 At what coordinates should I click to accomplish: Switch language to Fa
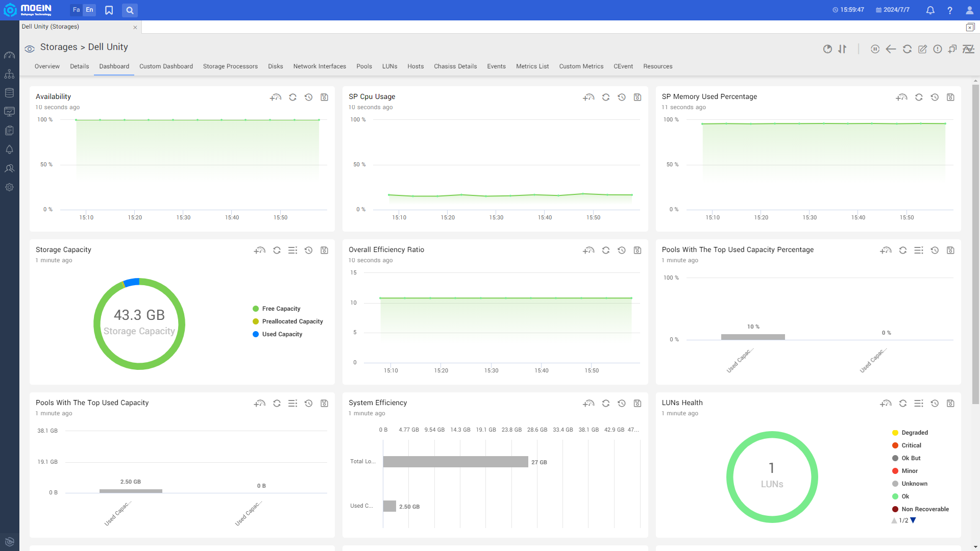tap(76, 10)
